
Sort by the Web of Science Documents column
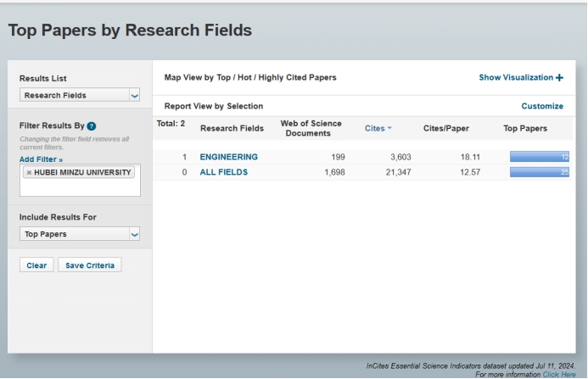311,128
